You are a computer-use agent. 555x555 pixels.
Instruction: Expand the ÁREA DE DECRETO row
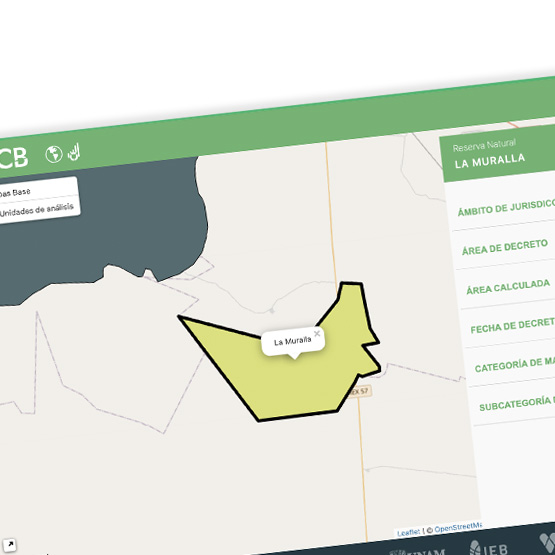coord(505,247)
